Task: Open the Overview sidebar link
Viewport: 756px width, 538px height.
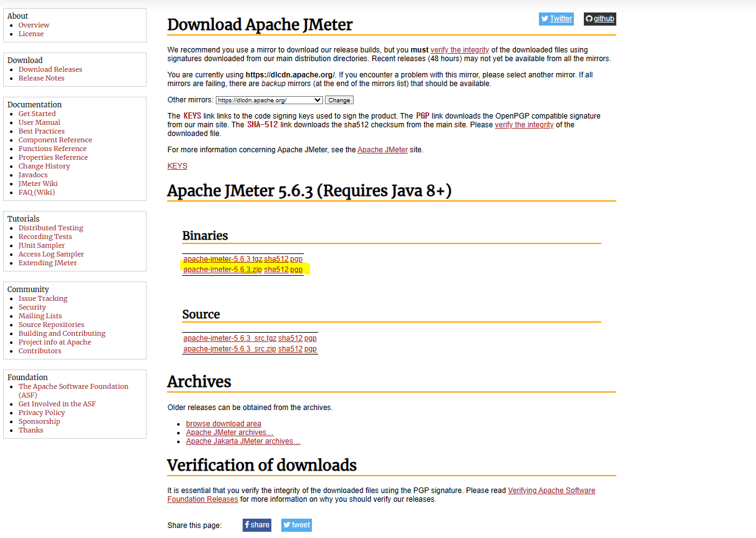Action: coord(34,25)
